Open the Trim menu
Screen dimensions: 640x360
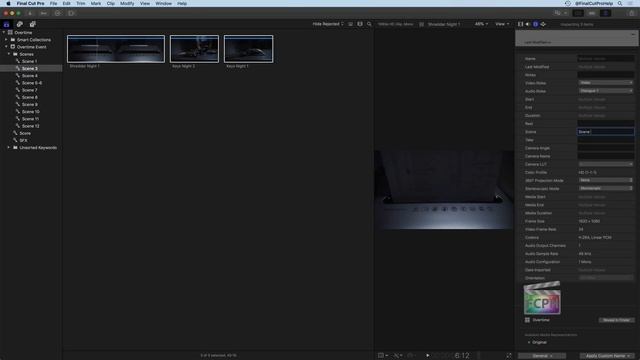coord(81,3)
